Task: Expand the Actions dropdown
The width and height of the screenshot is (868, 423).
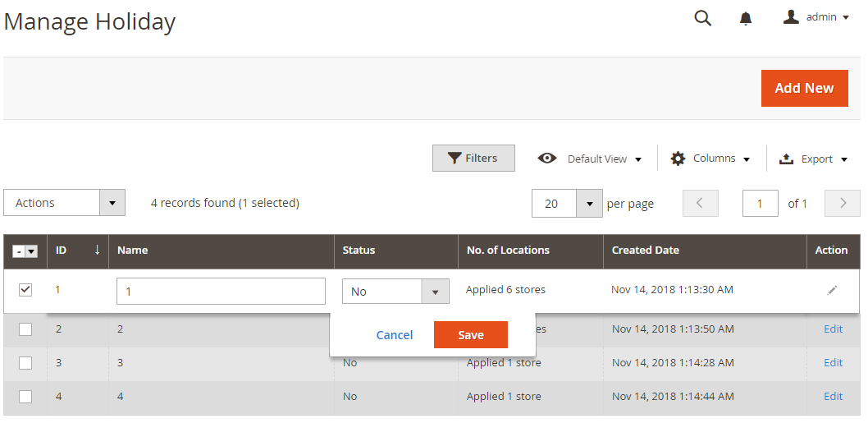Action: 112,203
